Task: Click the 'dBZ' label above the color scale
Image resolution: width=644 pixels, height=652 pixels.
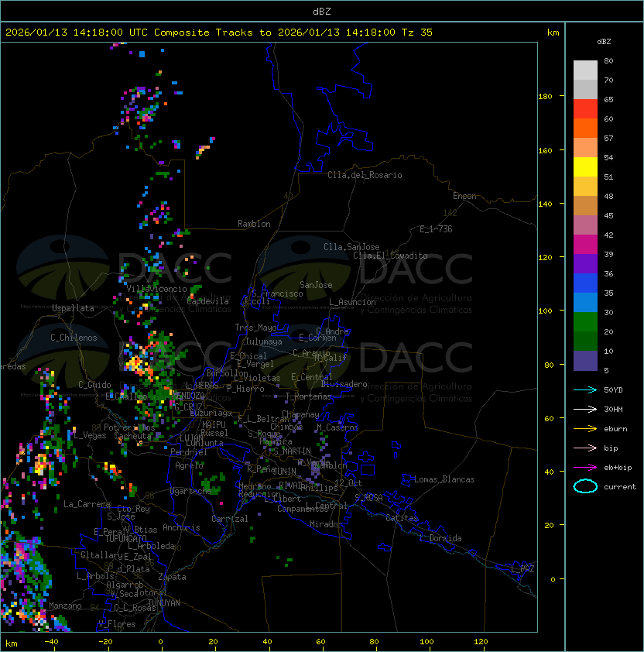Action: pos(604,42)
